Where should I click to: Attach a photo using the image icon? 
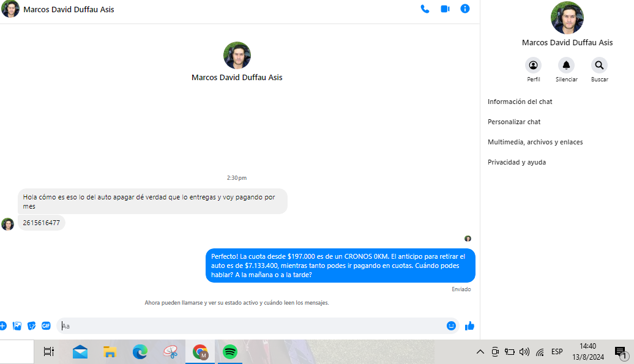17,326
